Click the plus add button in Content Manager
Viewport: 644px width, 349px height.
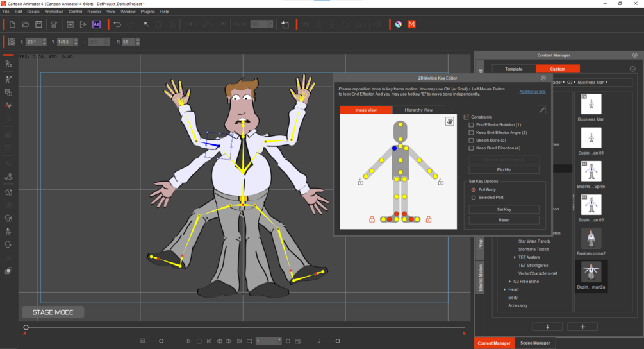[582, 327]
